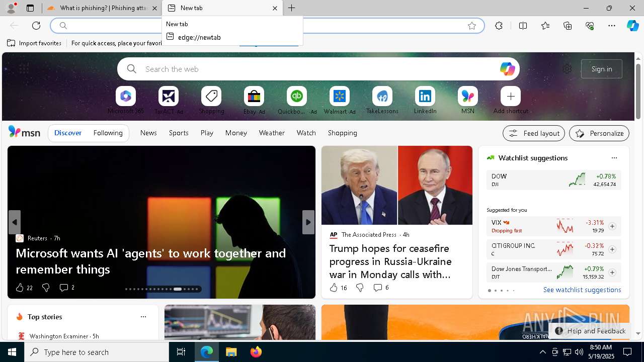The height and width of the screenshot is (362, 644).
Task: Show hidden system tray icons
Action: pos(542,352)
